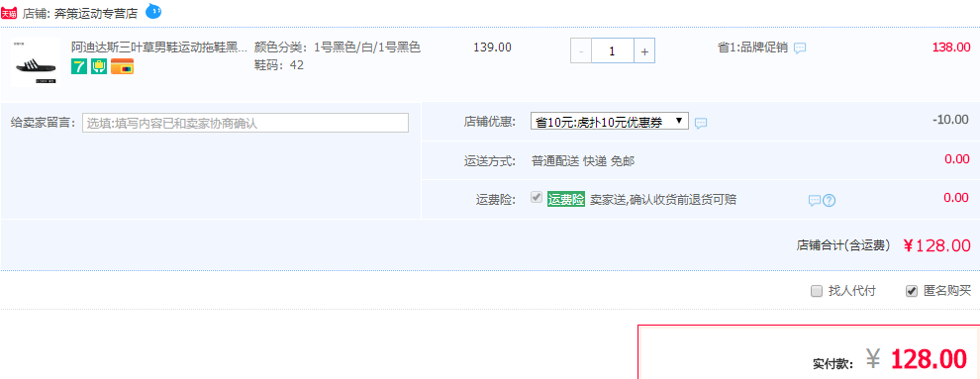Check the 找人代付 checkbox
Image resolution: width=980 pixels, height=379 pixels.
pyautogui.click(x=816, y=291)
